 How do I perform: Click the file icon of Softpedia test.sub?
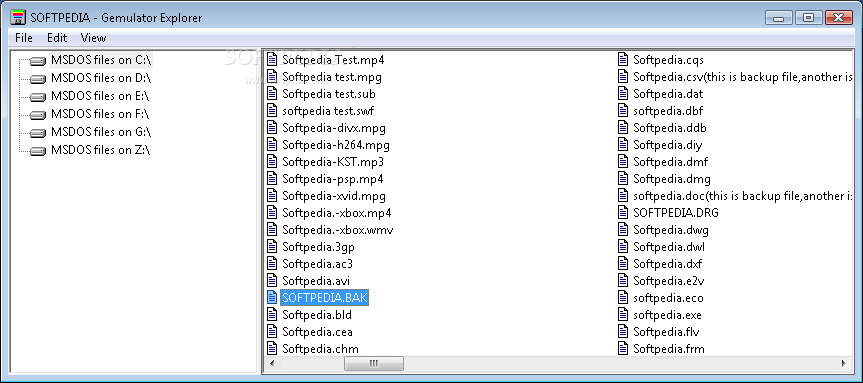point(272,93)
